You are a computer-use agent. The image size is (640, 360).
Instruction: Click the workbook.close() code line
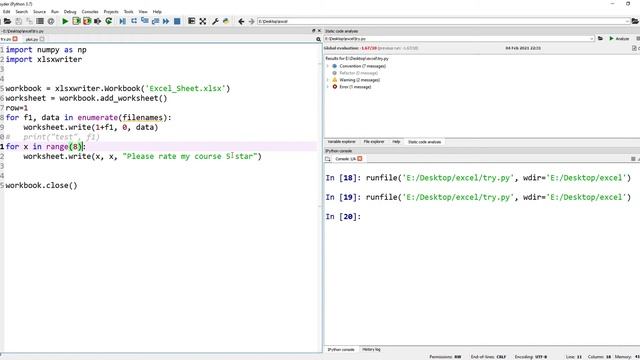[x=41, y=185]
